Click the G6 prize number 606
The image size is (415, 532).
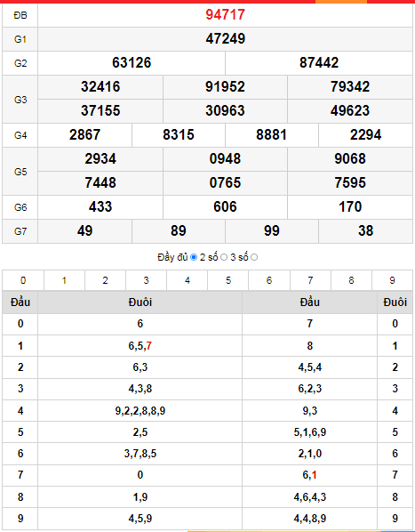pos(225,207)
